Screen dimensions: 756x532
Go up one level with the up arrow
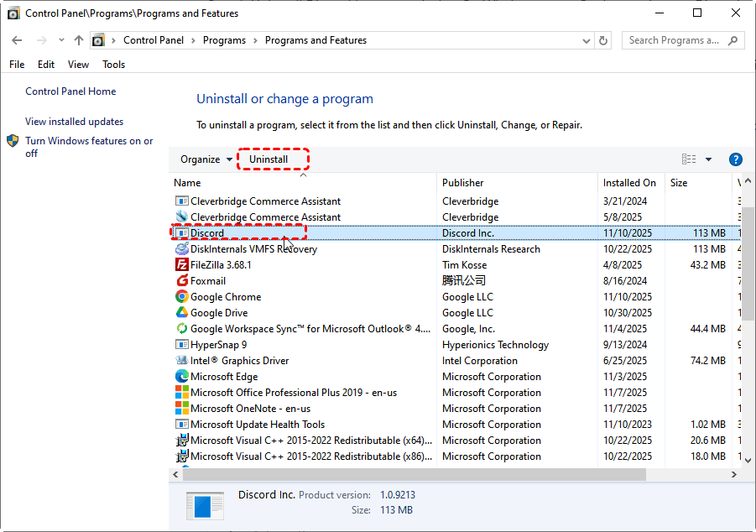click(x=79, y=40)
